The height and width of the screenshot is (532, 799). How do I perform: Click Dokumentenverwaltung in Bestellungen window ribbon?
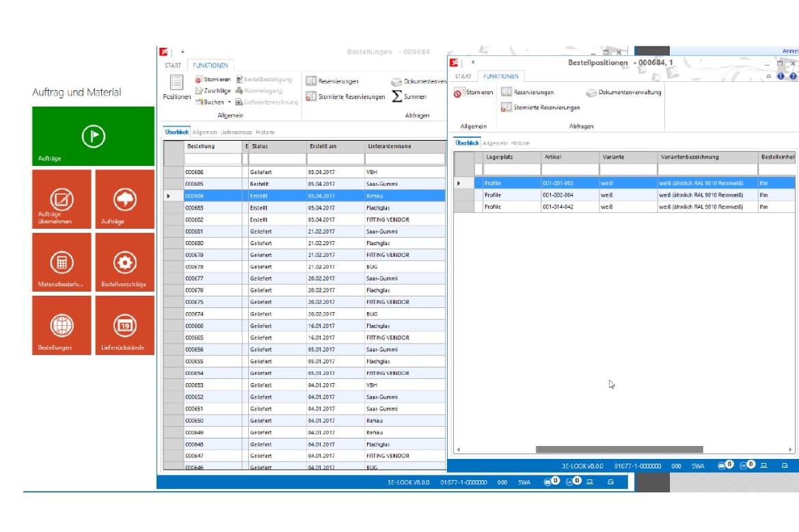click(419, 81)
